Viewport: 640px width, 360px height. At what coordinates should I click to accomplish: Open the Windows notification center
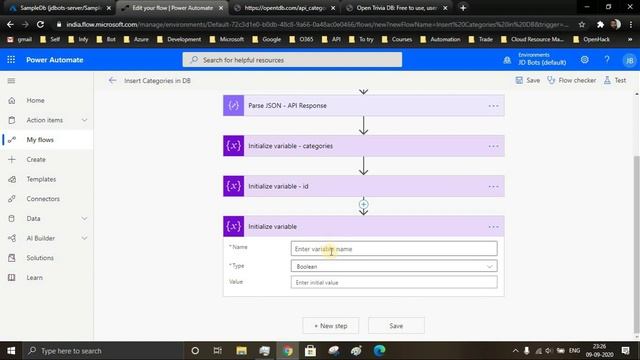point(625,351)
